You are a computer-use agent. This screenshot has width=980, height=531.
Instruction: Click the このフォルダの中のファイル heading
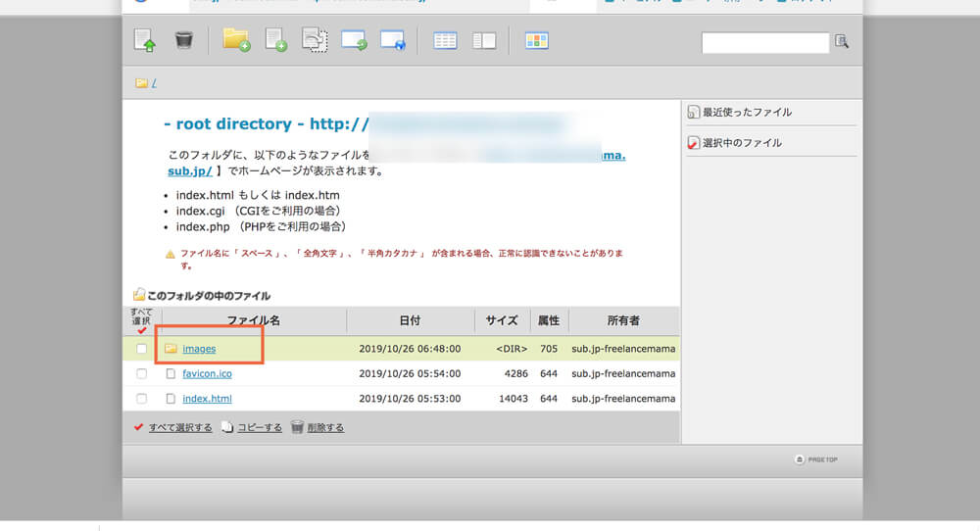208,296
